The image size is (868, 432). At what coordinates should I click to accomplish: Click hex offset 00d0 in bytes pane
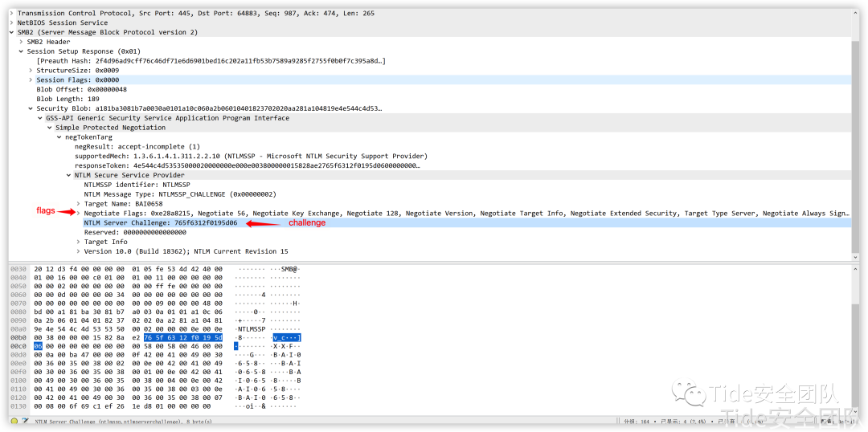click(18, 355)
